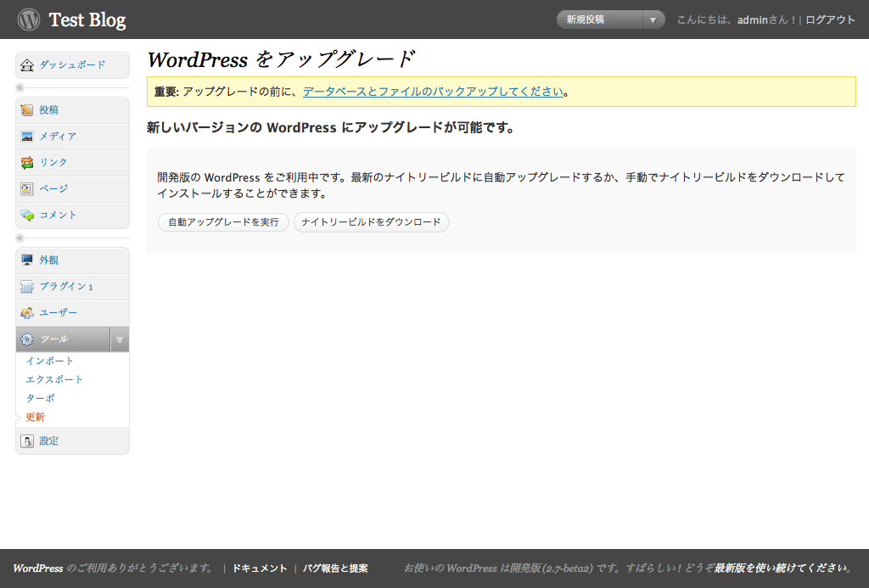This screenshot has width=869, height=588.
Task: Click the プラグイン plugin icon
Action: click(26, 287)
